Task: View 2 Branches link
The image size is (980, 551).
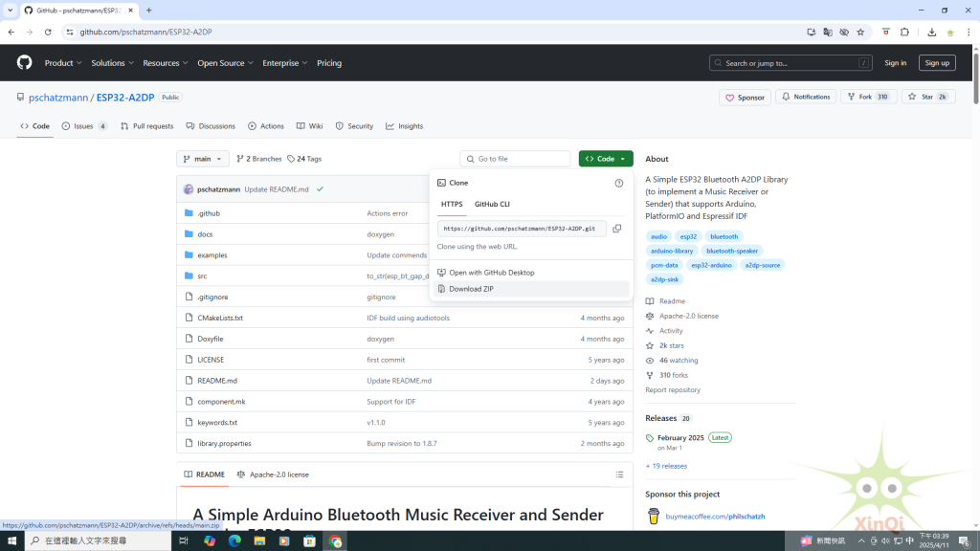Action: pyautogui.click(x=258, y=159)
